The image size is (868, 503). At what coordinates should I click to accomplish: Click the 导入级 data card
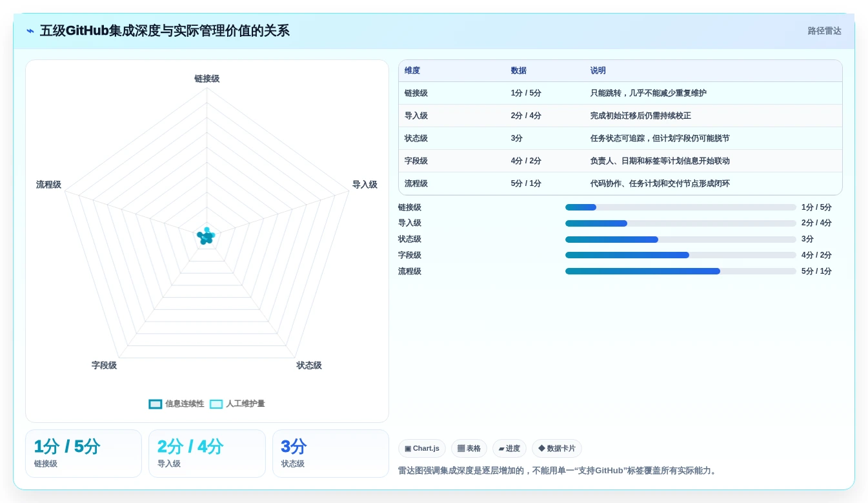point(207,453)
